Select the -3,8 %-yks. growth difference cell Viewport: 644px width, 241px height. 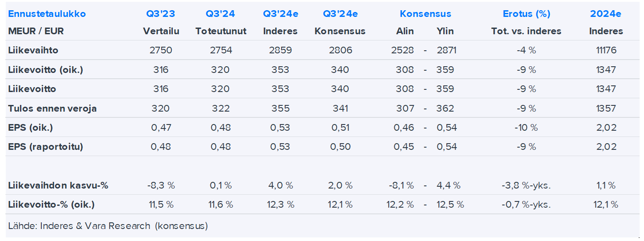pos(526,185)
